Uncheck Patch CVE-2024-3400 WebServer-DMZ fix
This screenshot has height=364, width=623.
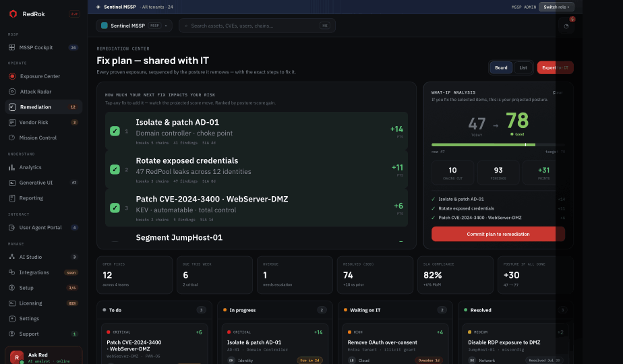point(115,208)
